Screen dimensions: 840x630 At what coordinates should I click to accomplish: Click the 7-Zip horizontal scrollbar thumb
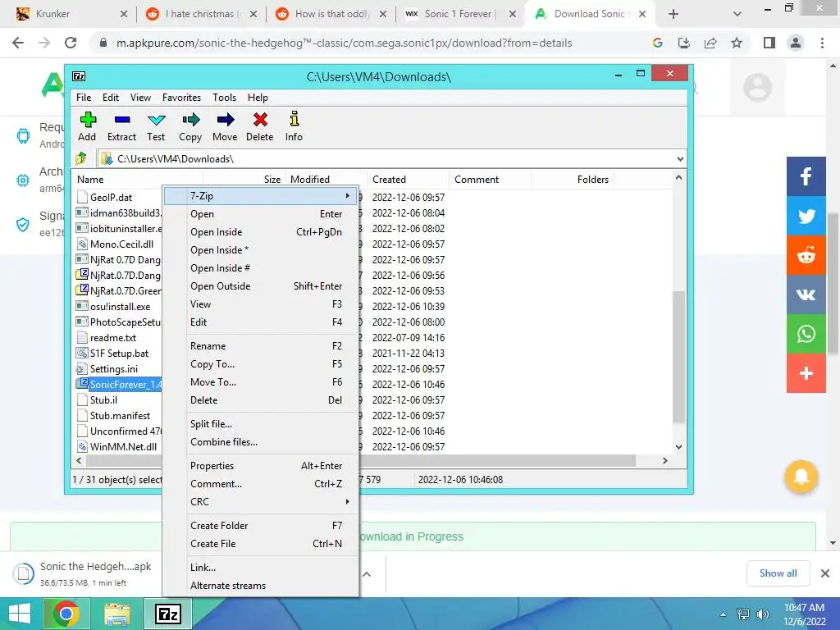361,461
